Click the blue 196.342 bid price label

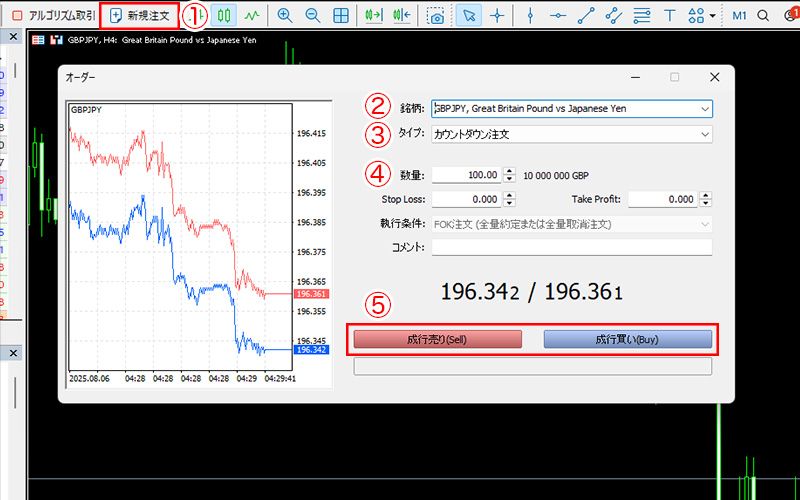(312, 350)
